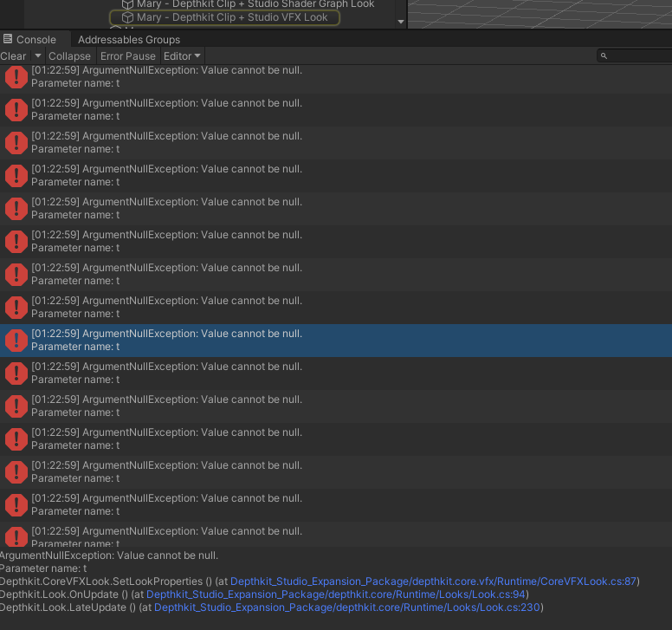This screenshot has width=672, height=630.
Task: Toggle Error Pause in the console toolbar
Action: click(128, 56)
